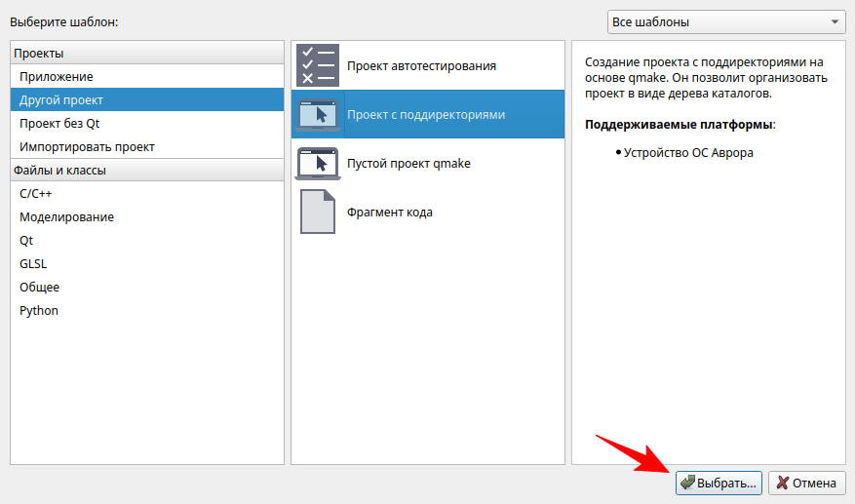Select the 'Qt' files category
This screenshot has height=504, width=855.
coord(26,240)
